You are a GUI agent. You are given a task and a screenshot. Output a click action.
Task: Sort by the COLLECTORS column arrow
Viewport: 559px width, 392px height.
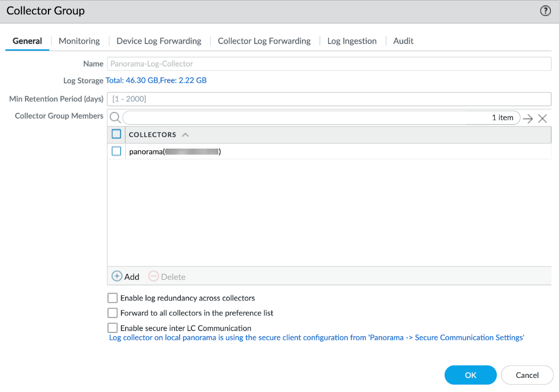click(x=185, y=134)
